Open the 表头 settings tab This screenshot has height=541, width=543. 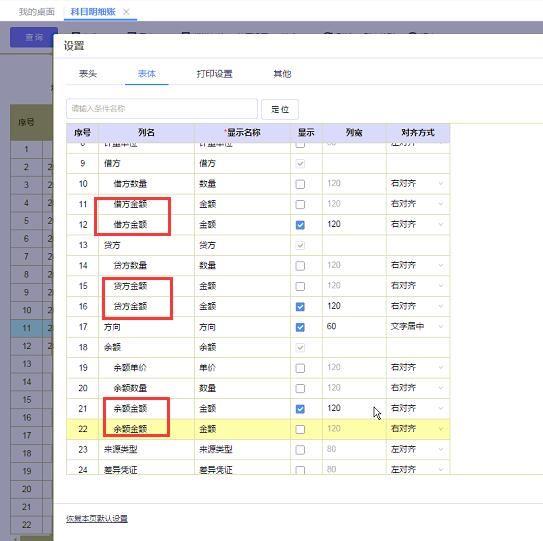pos(88,74)
